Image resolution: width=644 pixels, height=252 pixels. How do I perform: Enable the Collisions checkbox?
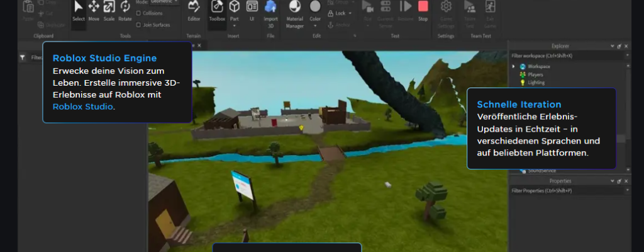click(139, 13)
